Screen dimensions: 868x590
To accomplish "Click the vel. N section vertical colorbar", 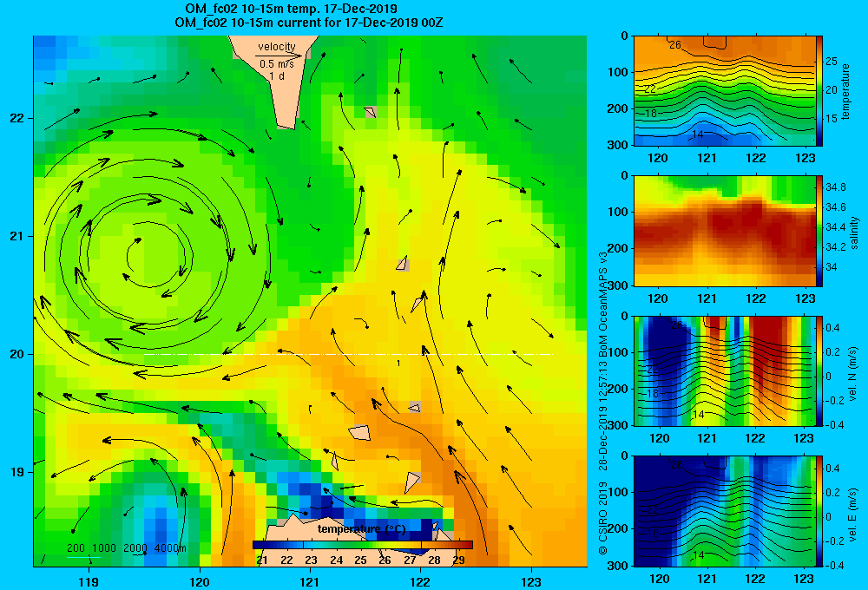I will (819, 370).
